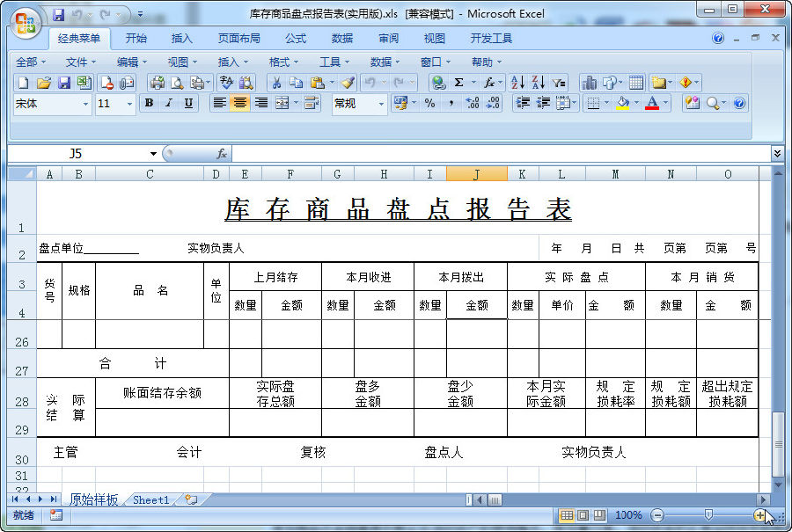Click the merge and center button
792x532 pixels.
point(280,103)
